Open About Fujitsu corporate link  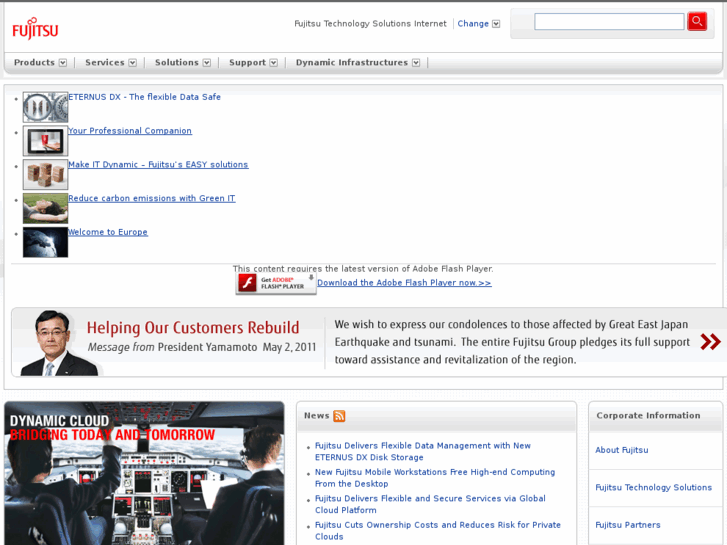(622, 450)
